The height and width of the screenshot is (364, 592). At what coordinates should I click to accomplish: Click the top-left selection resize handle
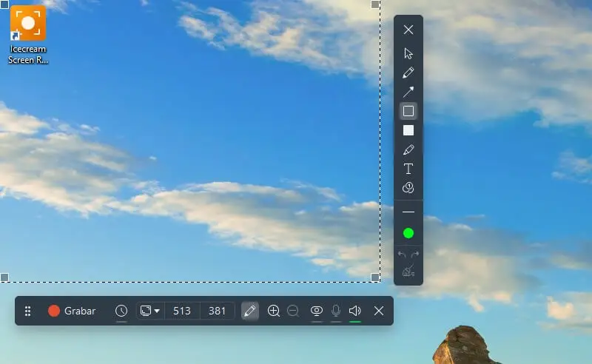click(x=4, y=4)
